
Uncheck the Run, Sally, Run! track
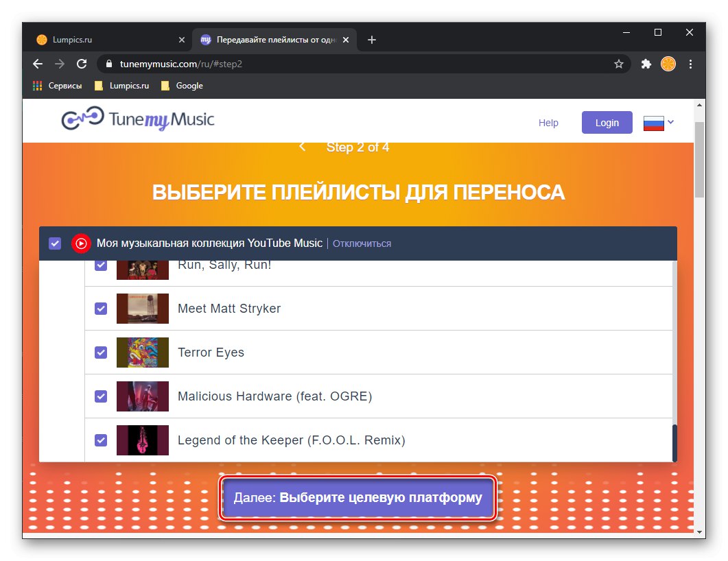pos(101,265)
